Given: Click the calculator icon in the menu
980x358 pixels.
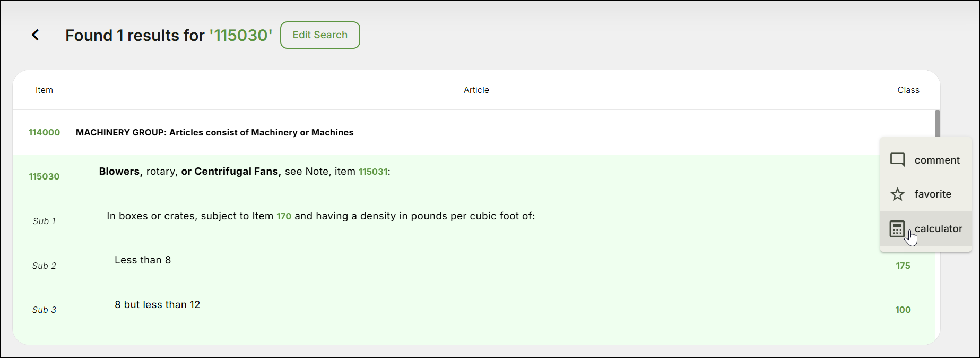Looking at the screenshot, I should pyautogui.click(x=897, y=229).
